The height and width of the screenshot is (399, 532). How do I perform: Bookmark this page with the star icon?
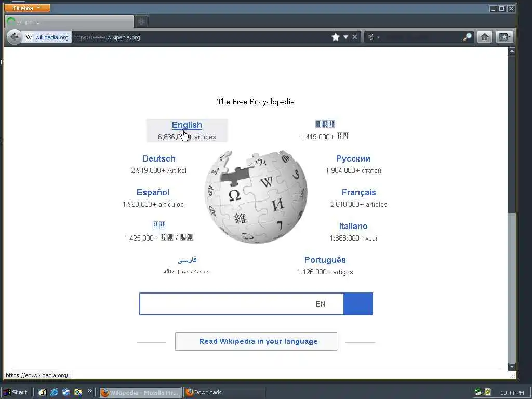(x=336, y=37)
